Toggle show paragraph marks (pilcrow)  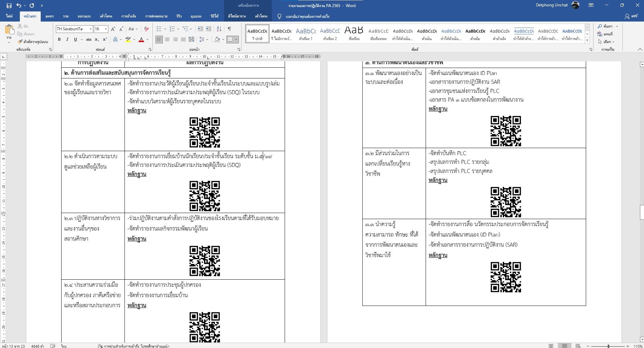pos(229,29)
